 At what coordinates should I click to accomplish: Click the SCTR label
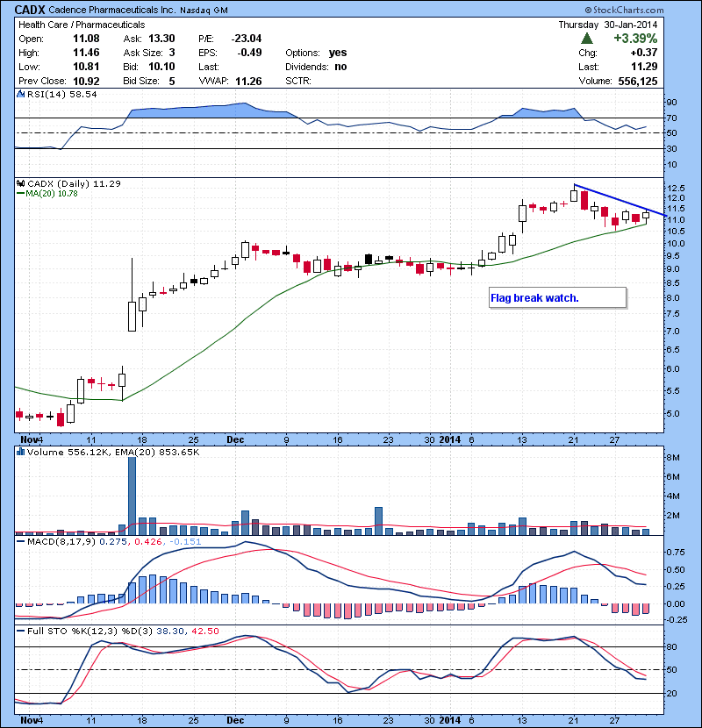(298, 81)
